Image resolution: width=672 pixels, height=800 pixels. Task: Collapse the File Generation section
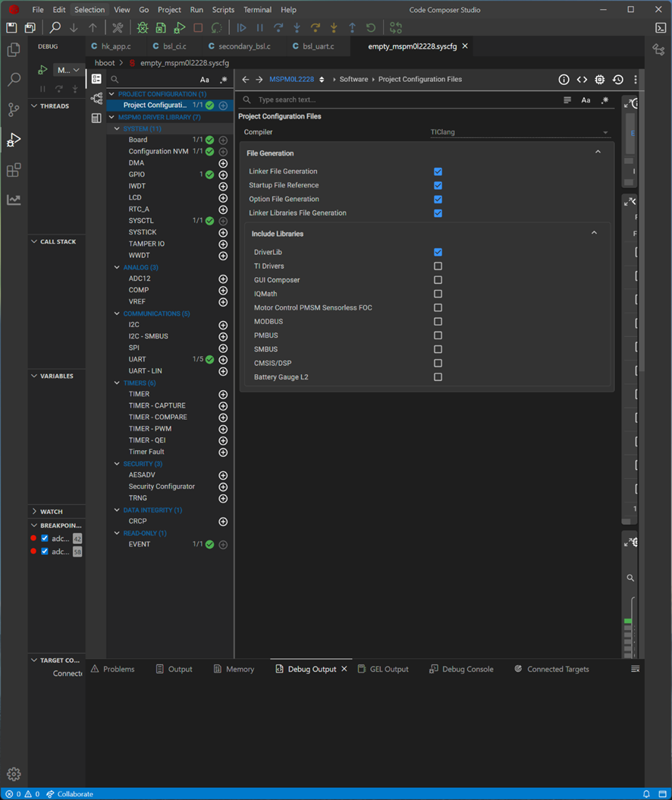point(598,152)
